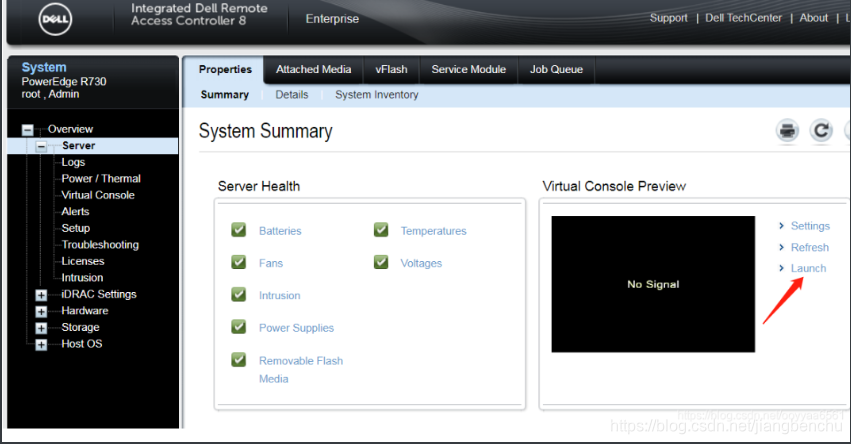Open Intrusion in the navigation tree
Screen dimensions: 851x444
(x=82, y=277)
